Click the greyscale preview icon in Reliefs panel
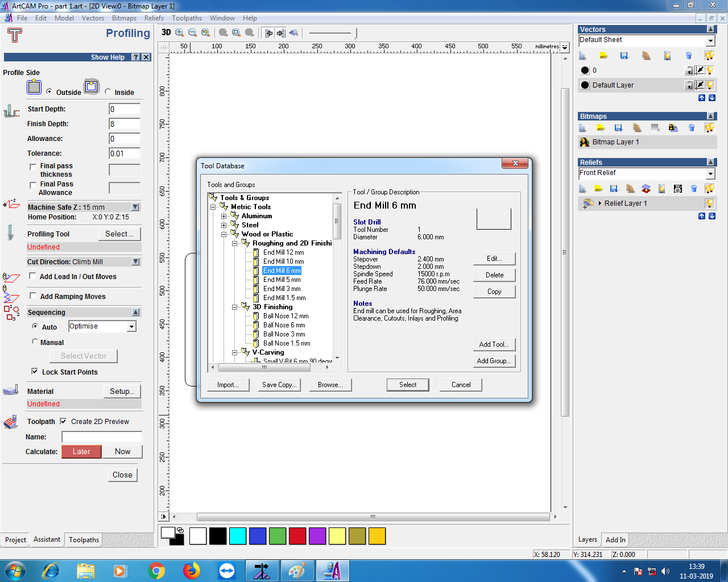 pyautogui.click(x=677, y=189)
